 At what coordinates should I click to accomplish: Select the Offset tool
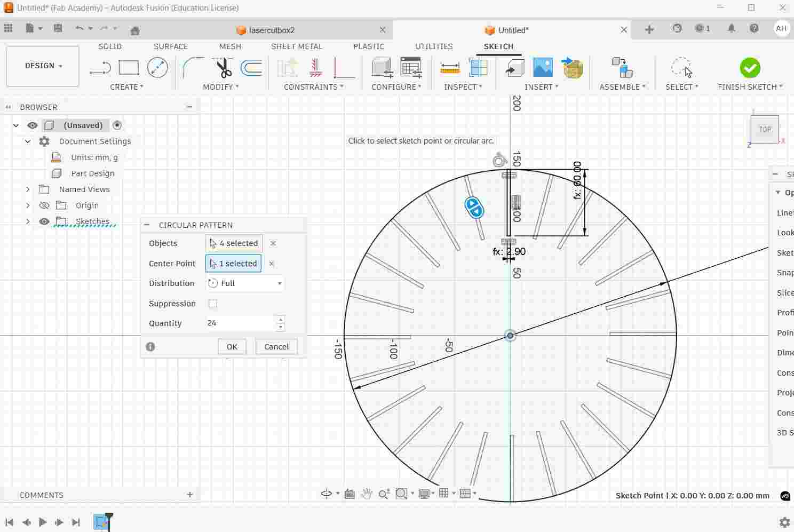pos(251,68)
